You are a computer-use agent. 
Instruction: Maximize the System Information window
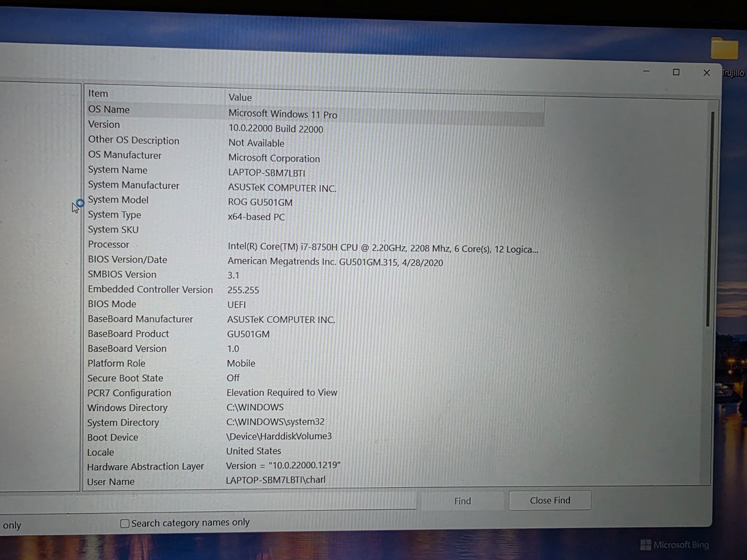pyautogui.click(x=676, y=72)
